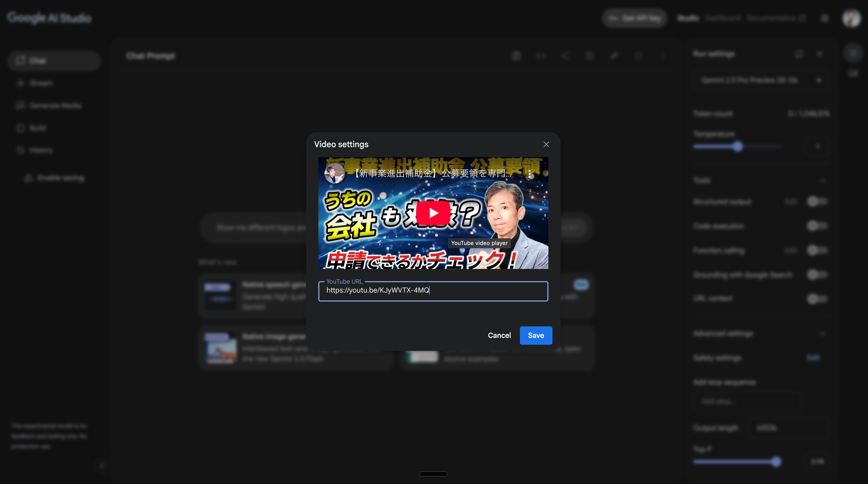The image size is (868, 484).
Task: Click the top icon on the far right rail
Action: 853,53
